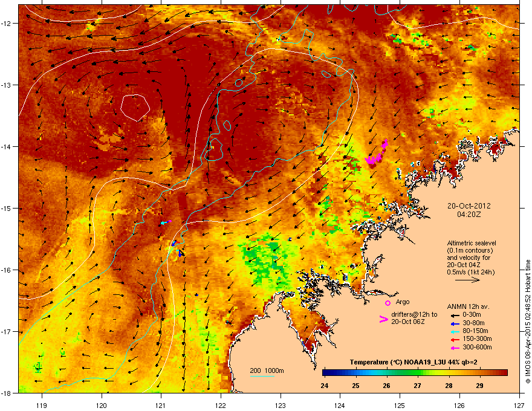Viewport: 532px width, 411px height.
Task: Click the '24' colorbar tick label
Action: tap(325, 386)
